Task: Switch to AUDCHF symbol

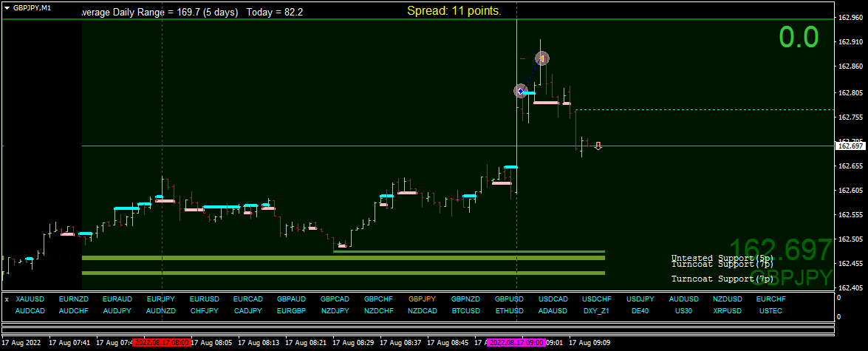Action: pyautogui.click(x=73, y=310)
